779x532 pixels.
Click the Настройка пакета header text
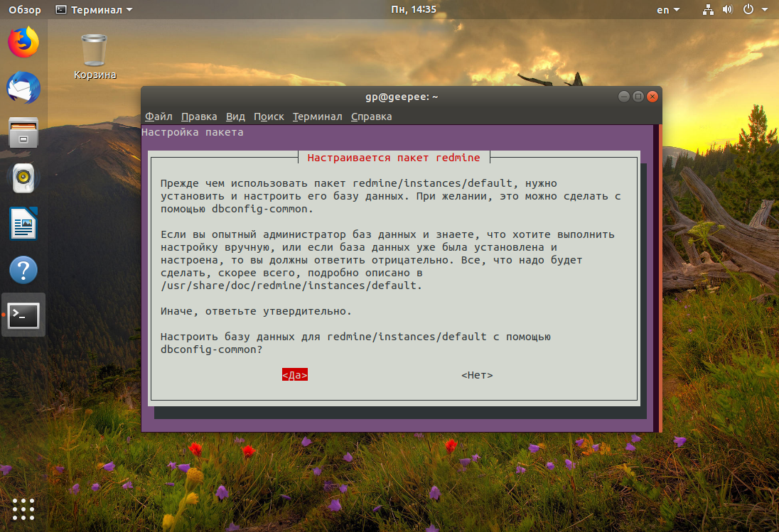point(193,132)
